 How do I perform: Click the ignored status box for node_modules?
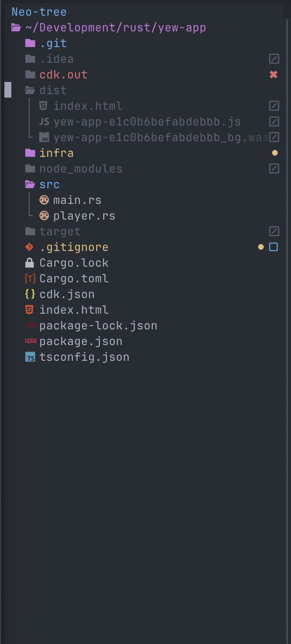[274, 169]
